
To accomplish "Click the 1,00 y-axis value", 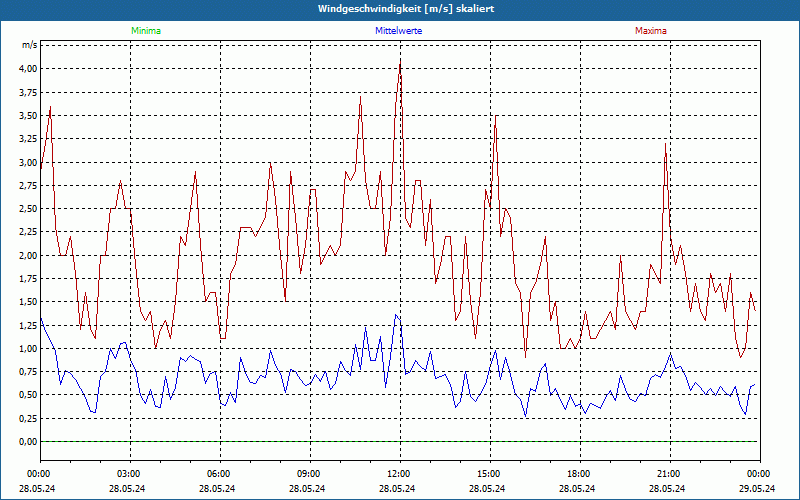I will point(28,349).
